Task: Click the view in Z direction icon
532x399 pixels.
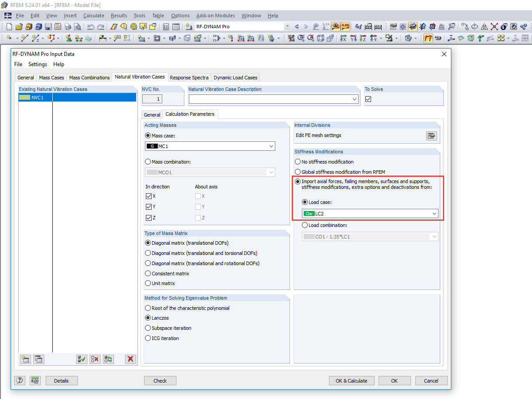Action: (363, 39)
